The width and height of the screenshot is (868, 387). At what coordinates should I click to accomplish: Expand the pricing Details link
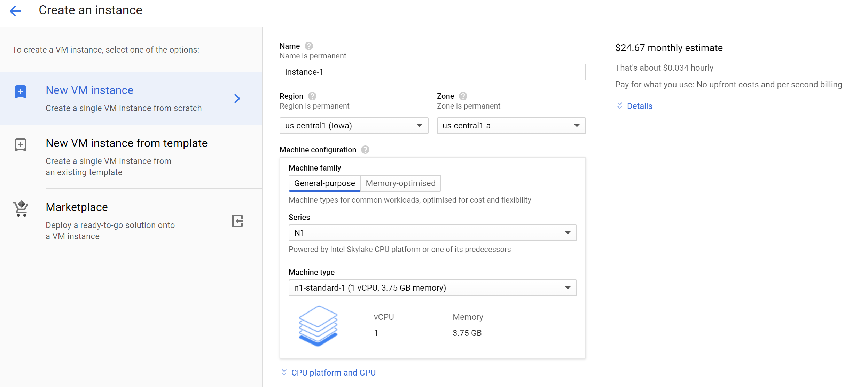[640, 106]
